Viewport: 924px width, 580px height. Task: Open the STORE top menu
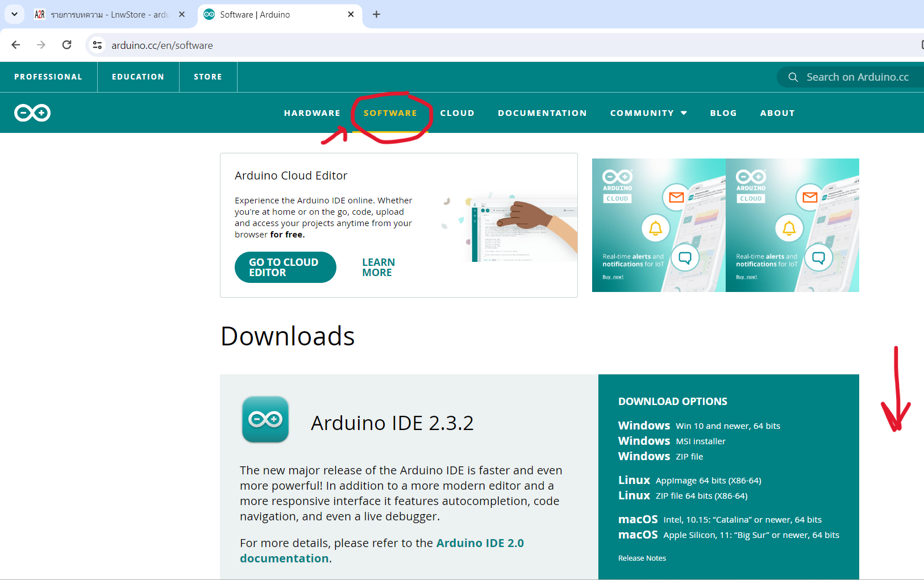point(208,77)
